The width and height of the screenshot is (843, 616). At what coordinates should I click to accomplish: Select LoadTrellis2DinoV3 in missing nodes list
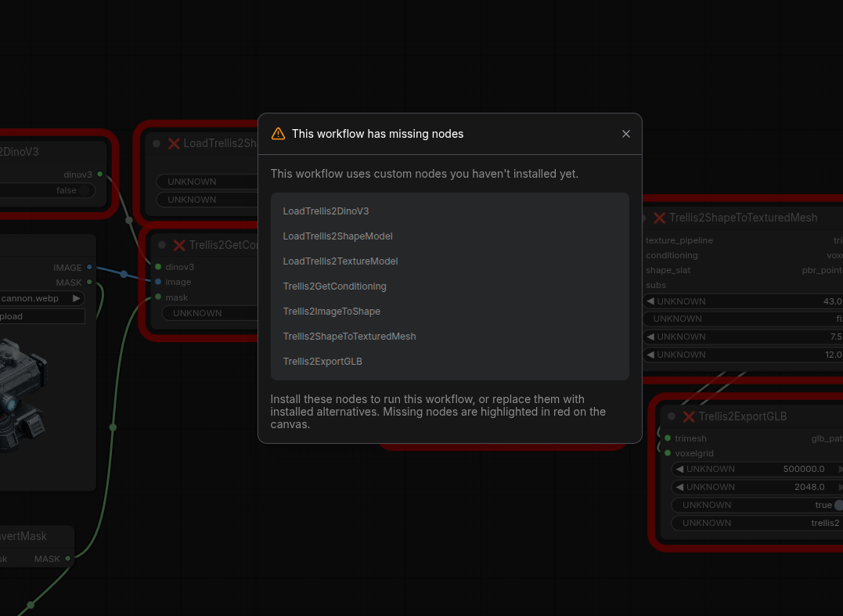point(326,211)
